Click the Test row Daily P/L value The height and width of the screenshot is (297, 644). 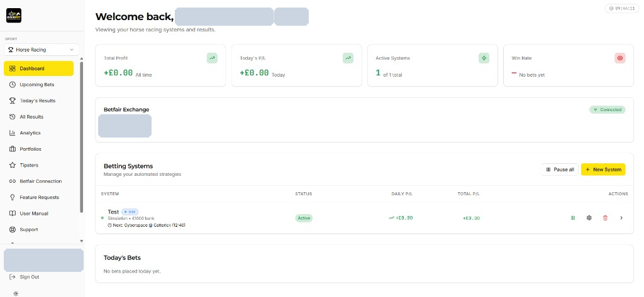point(401,219)
